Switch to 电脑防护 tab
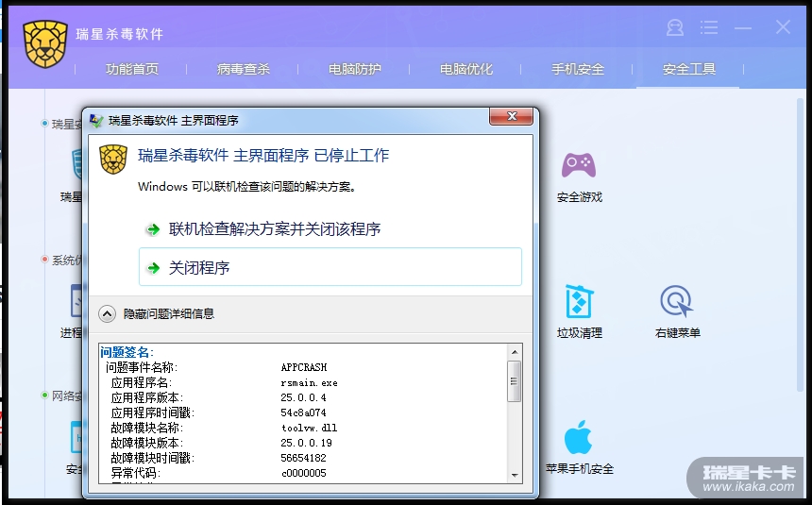 pyautogui.click(x=355, y=69)
